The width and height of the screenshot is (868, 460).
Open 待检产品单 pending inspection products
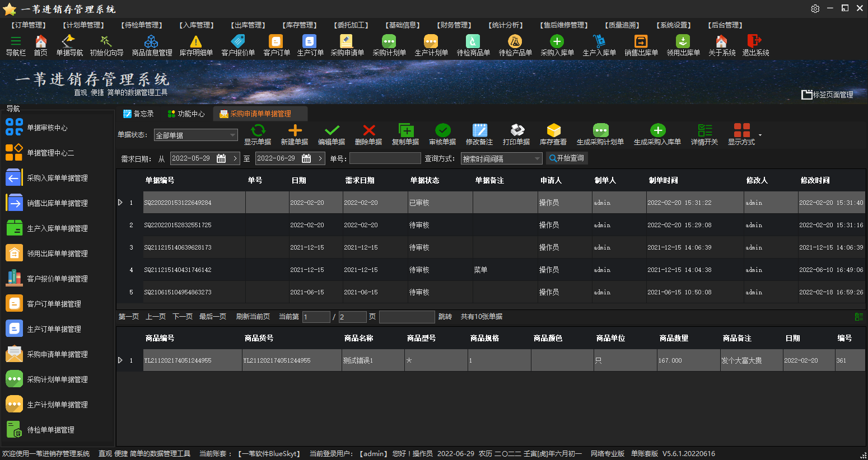(x=515, y=45)
